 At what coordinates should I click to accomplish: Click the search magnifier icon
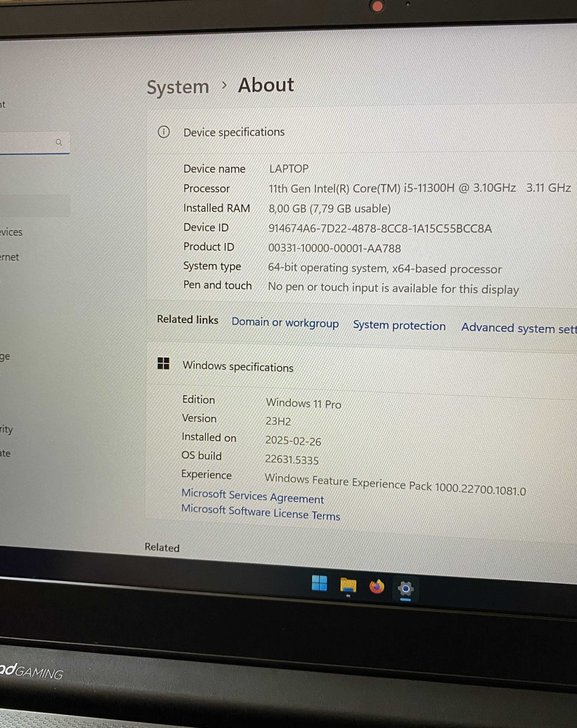(59, 142)
